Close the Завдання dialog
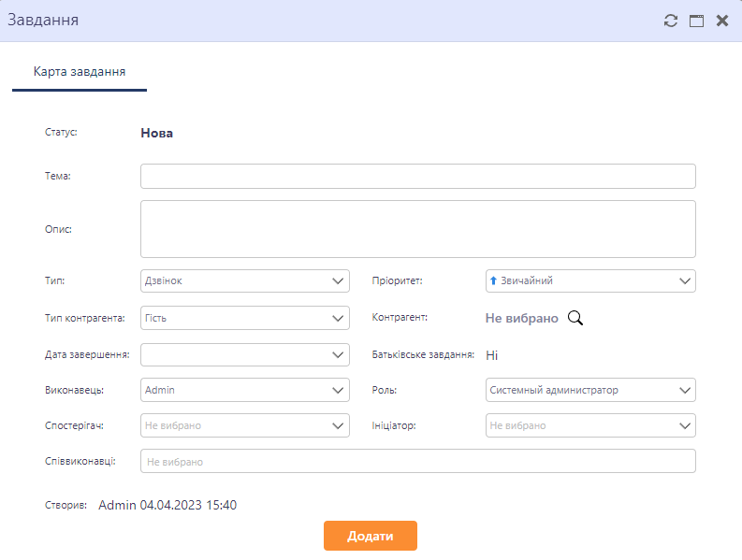The height and width of the screenshot is (560, 742). click(722, 21)
